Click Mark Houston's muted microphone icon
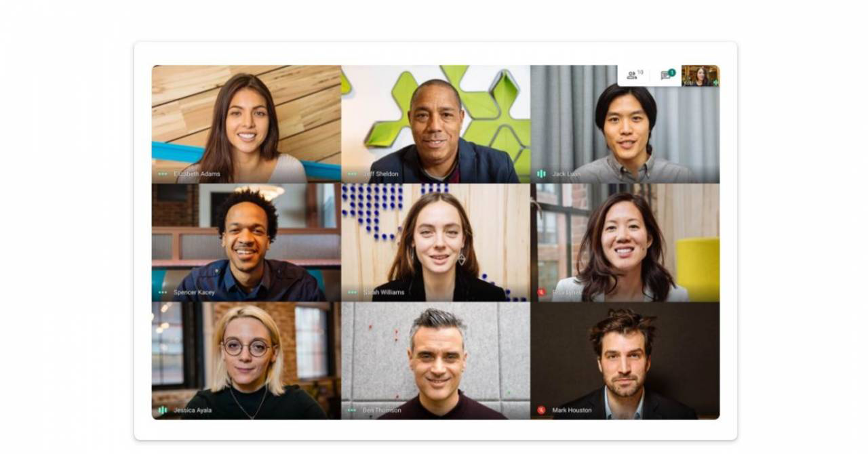 pyautogui.click(x=541, y=410)
